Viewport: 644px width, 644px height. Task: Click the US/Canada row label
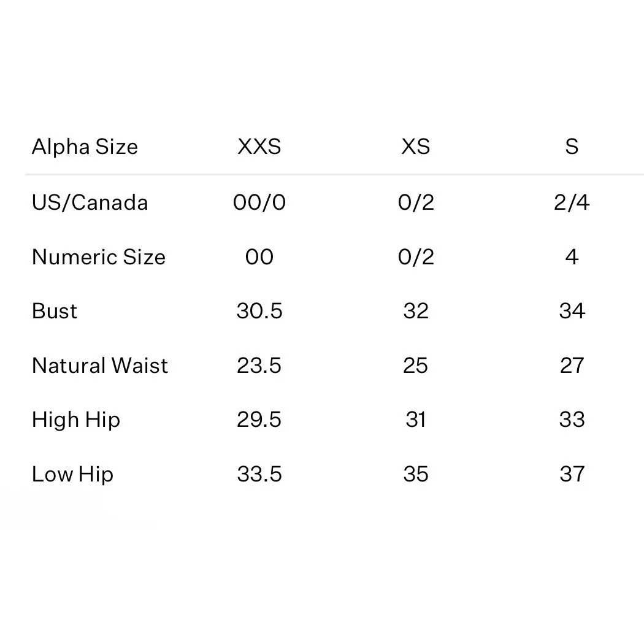(90, 202)
